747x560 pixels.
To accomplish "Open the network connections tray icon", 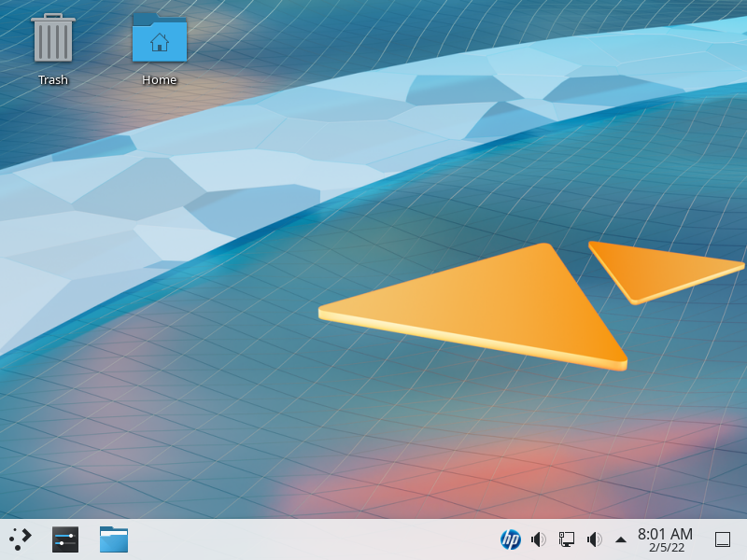I will [x=567, y=539].
